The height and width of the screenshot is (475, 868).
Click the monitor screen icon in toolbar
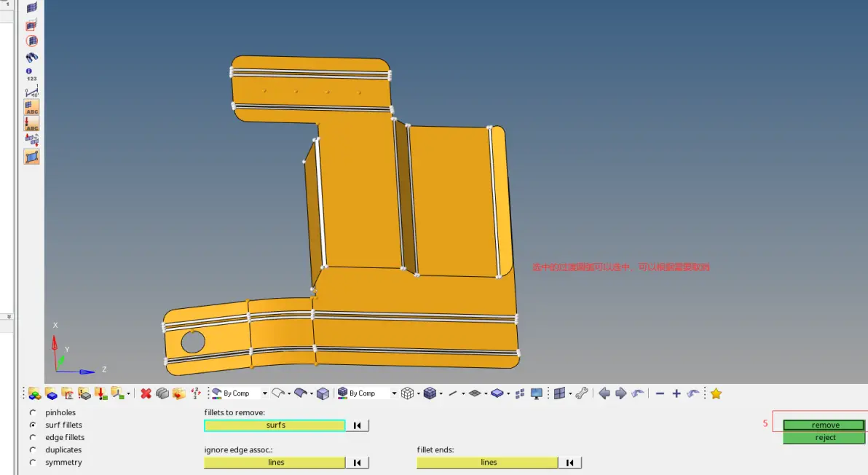click(x=537, y=393)
